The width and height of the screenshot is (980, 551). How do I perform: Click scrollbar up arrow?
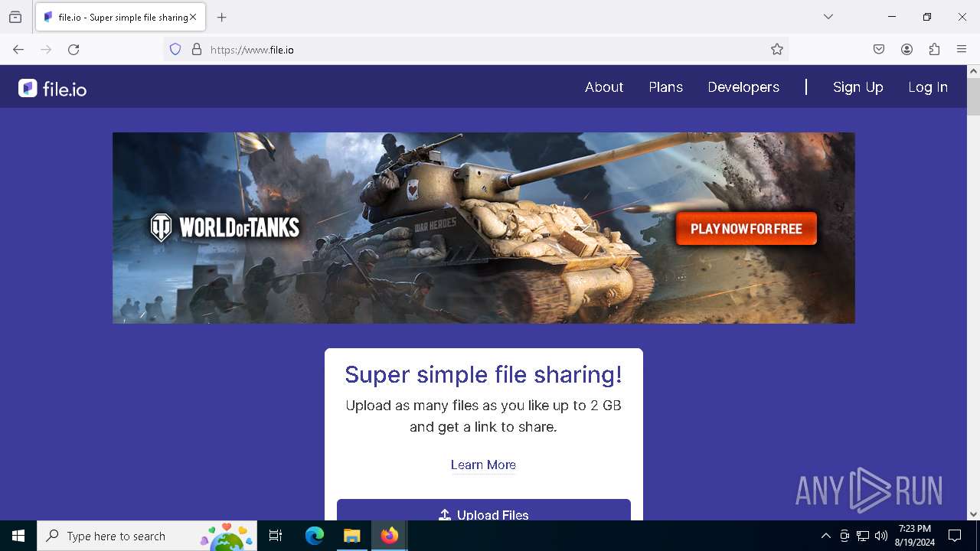(x=973, y=71)
